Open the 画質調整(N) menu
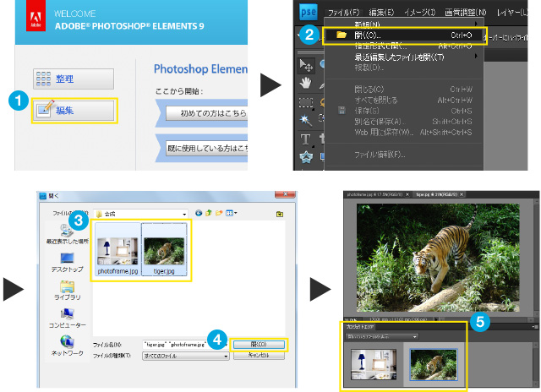541x392 pixels. click(x=466, y=13)
